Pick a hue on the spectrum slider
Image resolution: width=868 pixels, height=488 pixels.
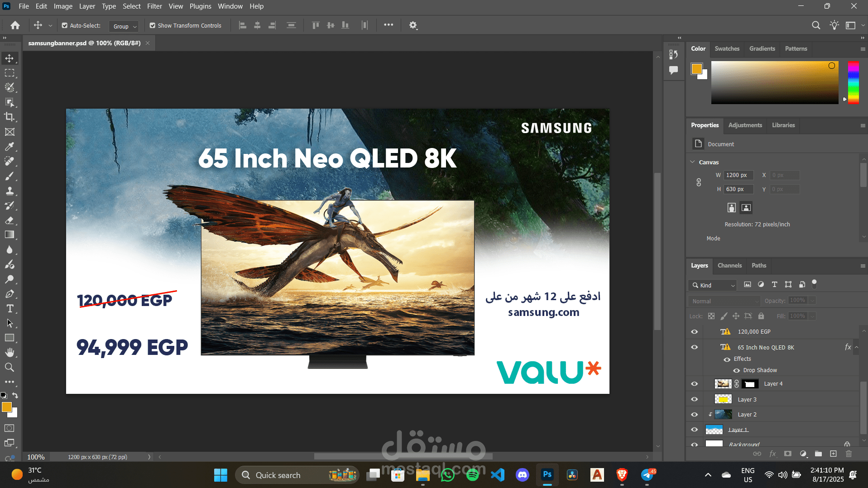coord(853,83)
